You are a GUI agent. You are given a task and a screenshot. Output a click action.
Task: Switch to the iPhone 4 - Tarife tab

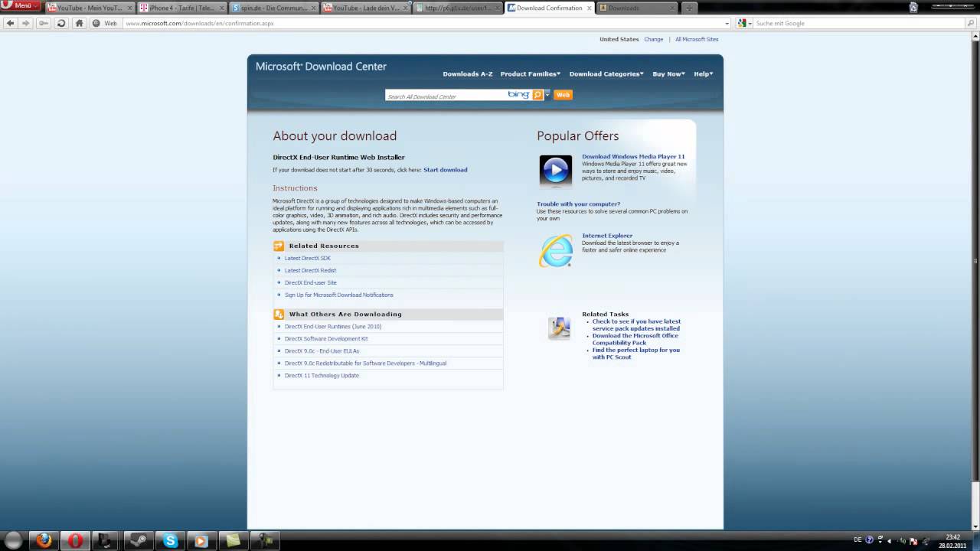coord(182,8)
